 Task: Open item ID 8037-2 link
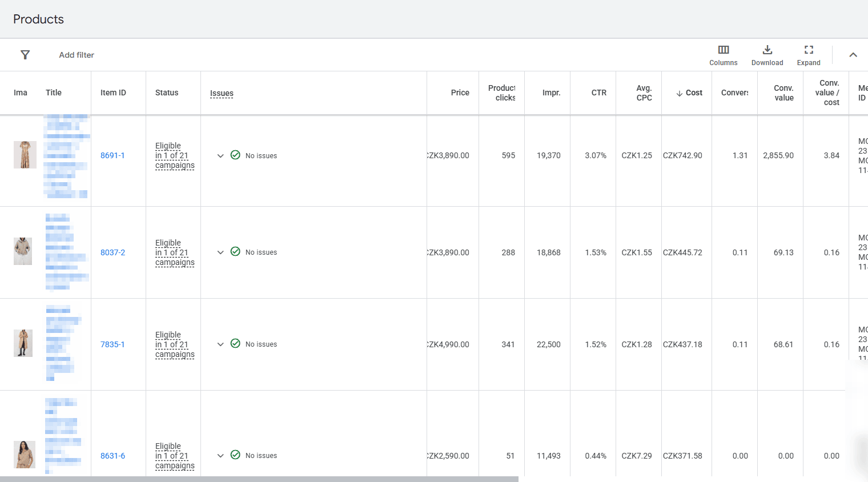click(x=112, y=252)
